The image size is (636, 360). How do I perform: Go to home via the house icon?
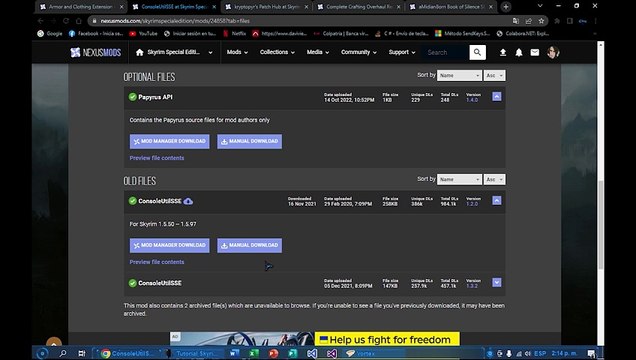140,52
